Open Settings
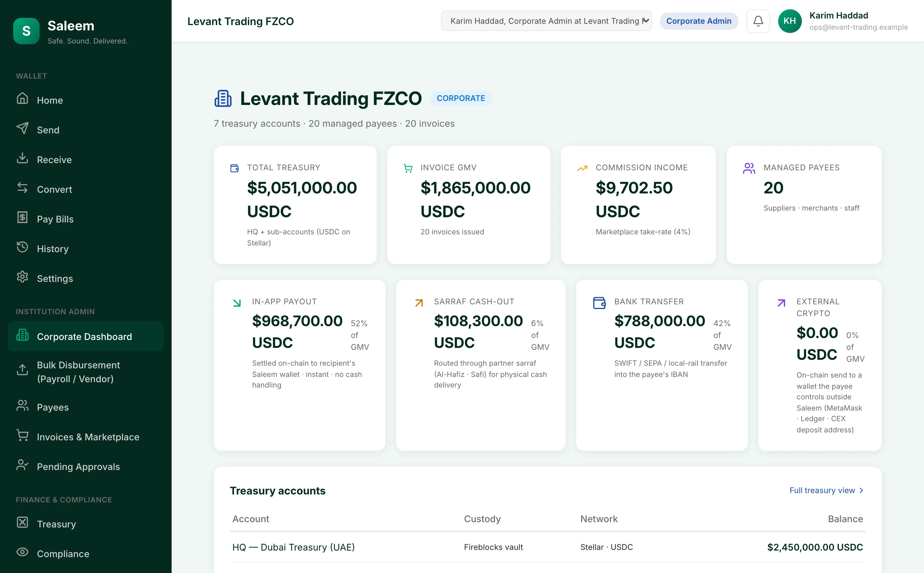The image size is (924, 573). point(85,278)
